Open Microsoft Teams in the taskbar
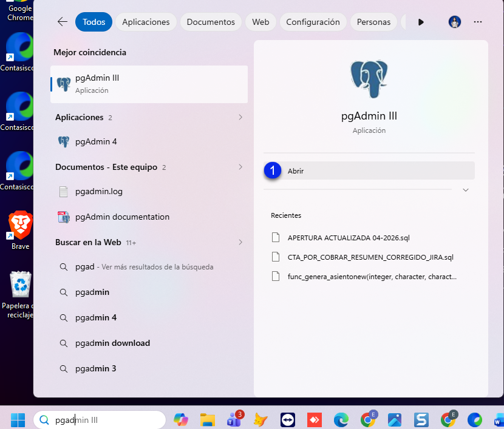The height and width of the screenshot is (429, 504). pos(234,419)
